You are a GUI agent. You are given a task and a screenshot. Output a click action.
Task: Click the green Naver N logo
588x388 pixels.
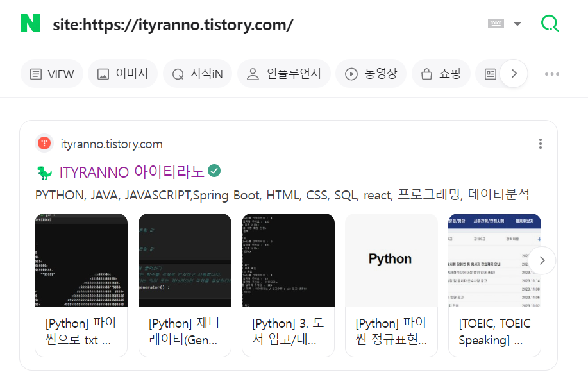pyautogui.click(x=30, y=23)
